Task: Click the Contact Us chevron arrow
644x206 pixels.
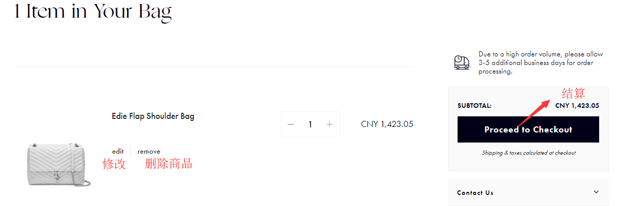Action: (x=596, y=192)
